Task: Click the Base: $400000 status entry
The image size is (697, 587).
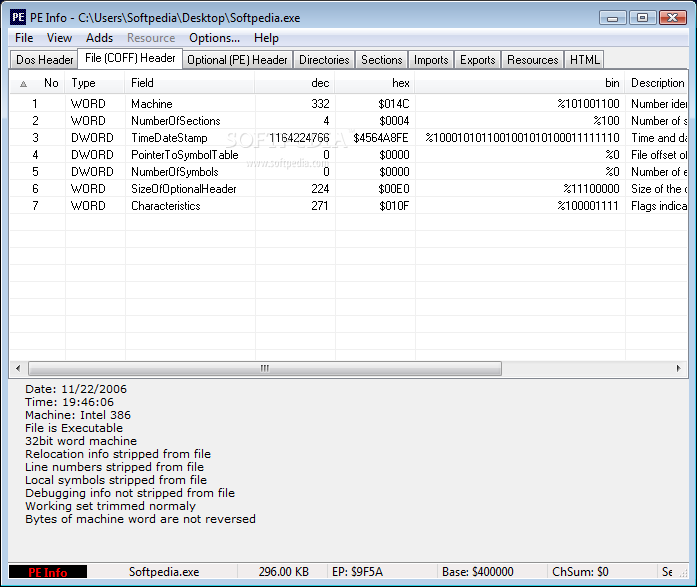Action: tap(478, 572)
